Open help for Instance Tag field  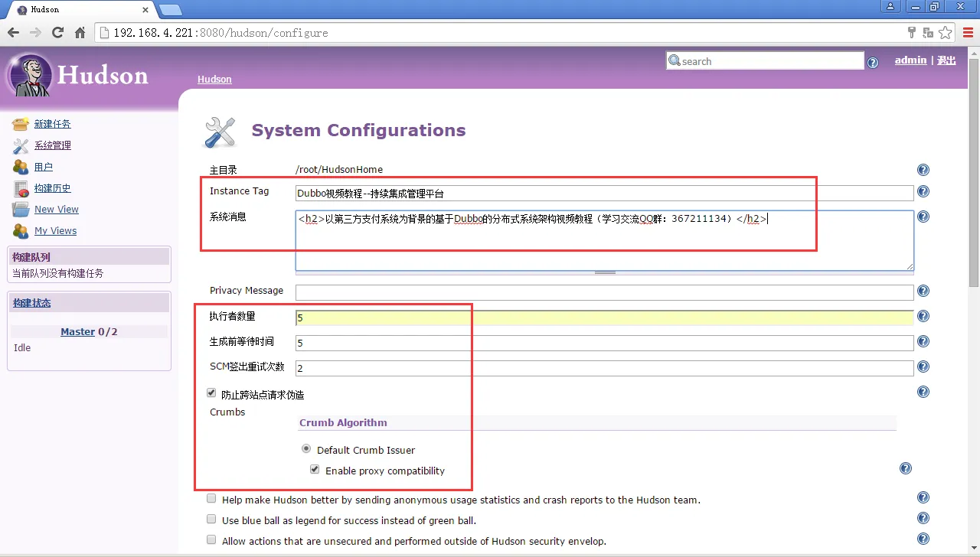[x=923, y=192]
